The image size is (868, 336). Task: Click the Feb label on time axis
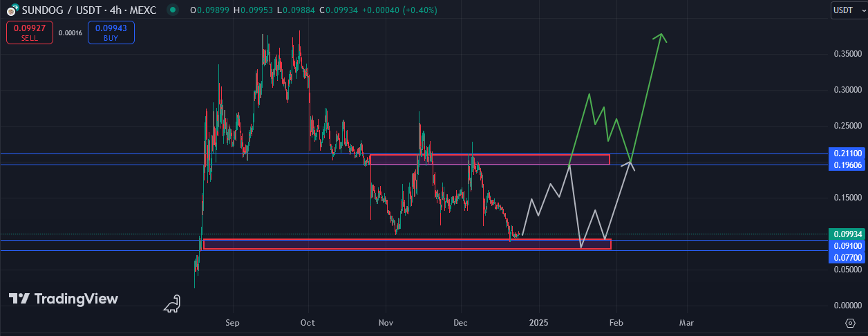coord(616,323)
